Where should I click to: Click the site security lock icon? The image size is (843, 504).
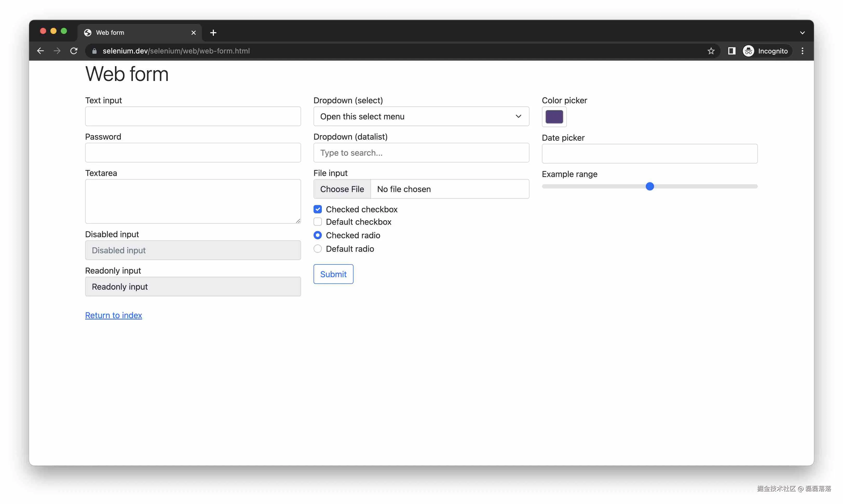tap(94, 51)
